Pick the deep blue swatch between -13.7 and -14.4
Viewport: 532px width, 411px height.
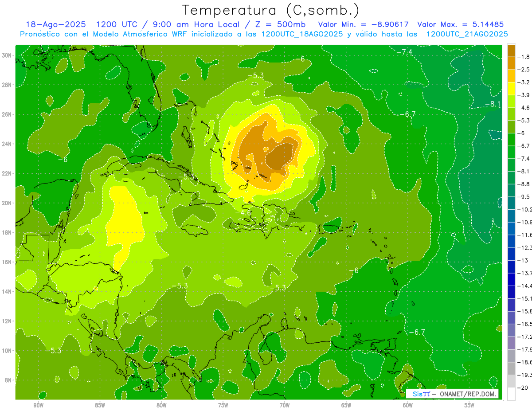pos(511,279)
